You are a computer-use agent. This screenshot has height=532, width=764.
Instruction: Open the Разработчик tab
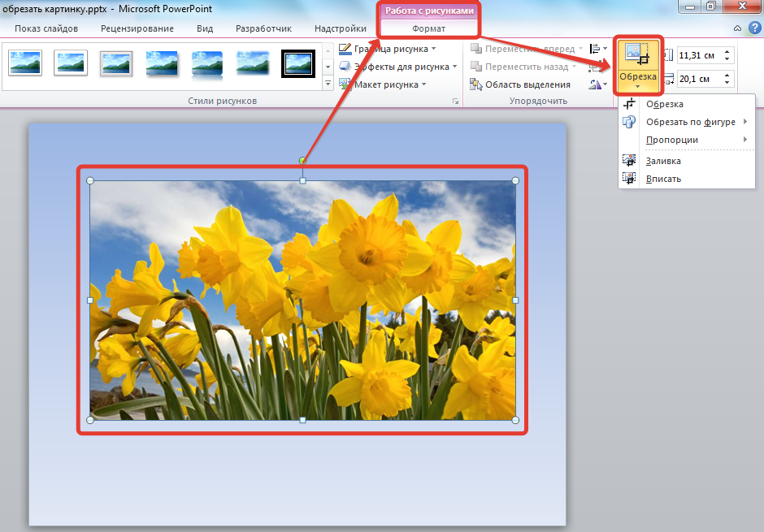(263, 28)
